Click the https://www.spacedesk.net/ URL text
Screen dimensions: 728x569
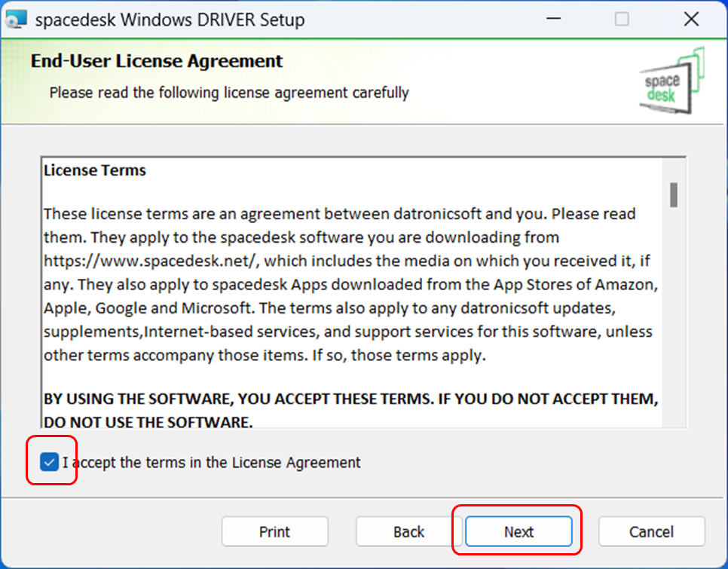(150, 261)
